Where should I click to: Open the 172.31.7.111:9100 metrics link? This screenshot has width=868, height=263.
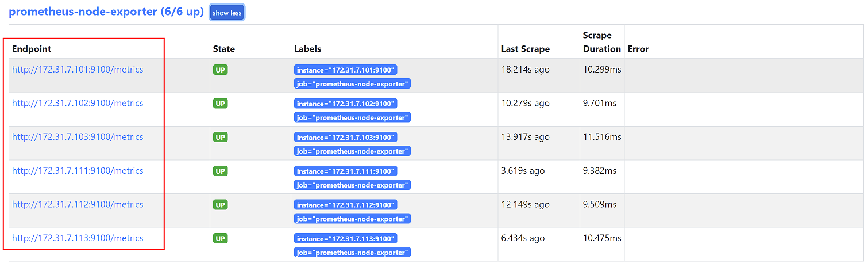tap(78, 171)
